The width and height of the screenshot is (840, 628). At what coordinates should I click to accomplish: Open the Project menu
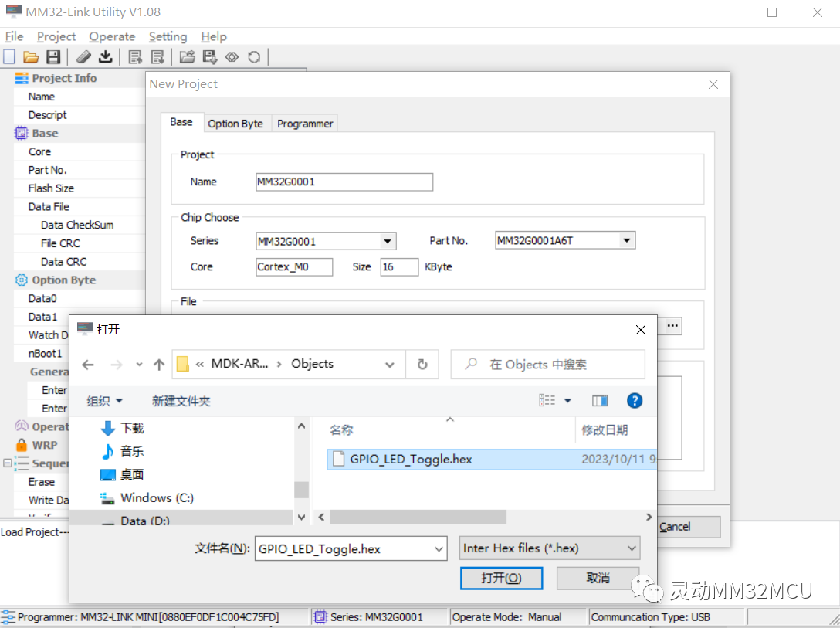coord(56,36)
